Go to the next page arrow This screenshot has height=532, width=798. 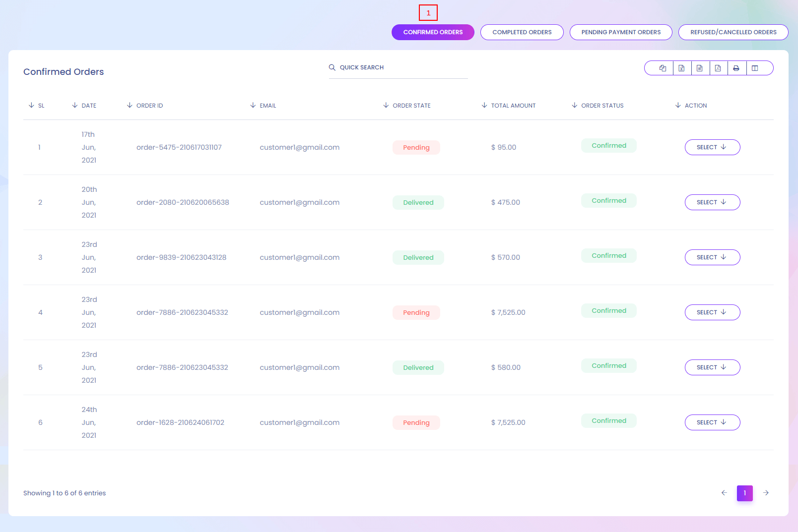[766, 493]
